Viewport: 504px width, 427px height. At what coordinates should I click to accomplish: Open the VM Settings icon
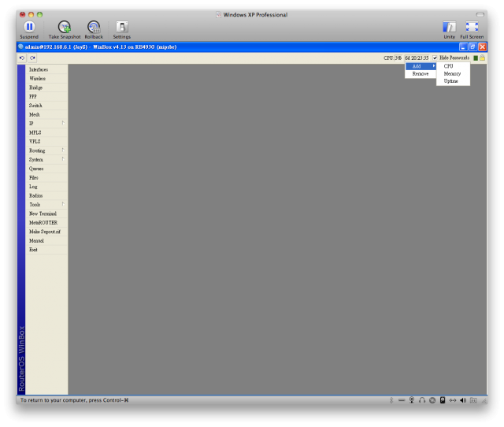point(122,27)
